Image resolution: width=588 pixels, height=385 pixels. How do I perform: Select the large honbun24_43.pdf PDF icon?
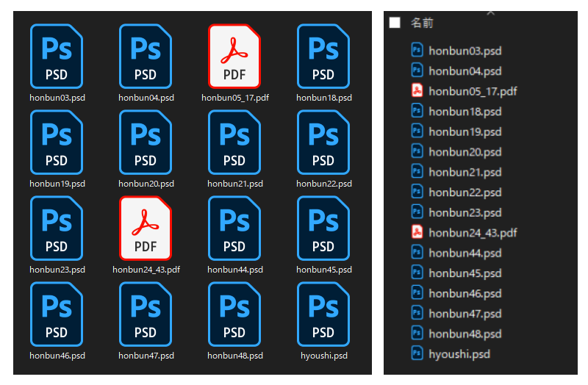(146, 228)
